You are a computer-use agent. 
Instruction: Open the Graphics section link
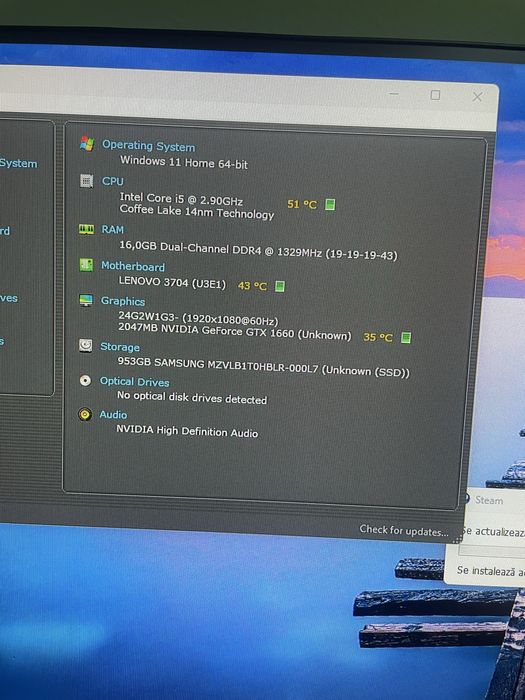click(x=123, y=301)
